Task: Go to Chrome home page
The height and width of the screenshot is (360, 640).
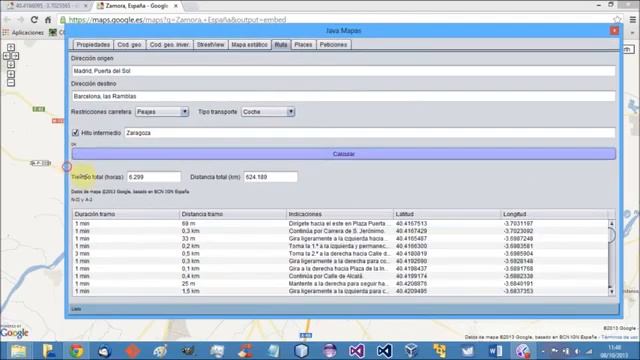Action: coord(48,20)
